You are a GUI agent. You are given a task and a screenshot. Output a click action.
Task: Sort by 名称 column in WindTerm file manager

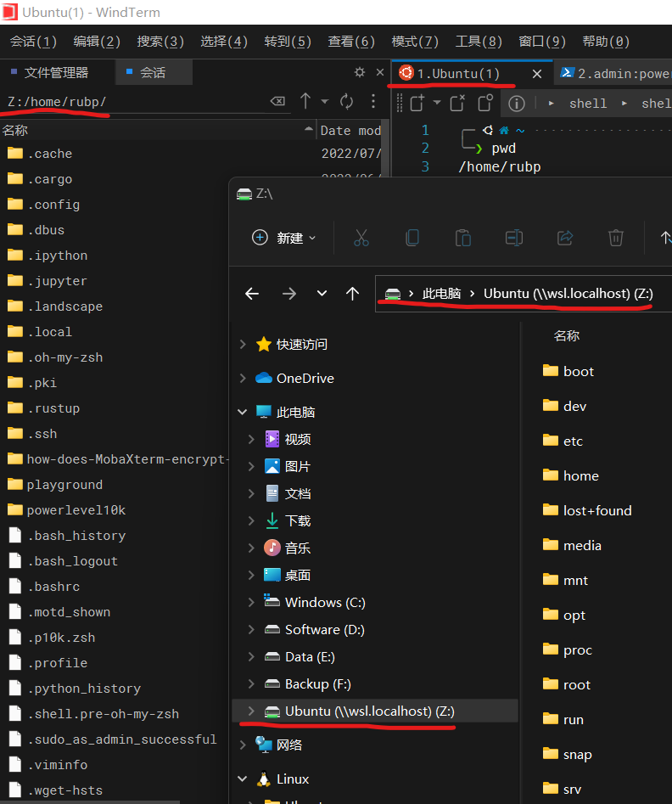tap(157, 131)
